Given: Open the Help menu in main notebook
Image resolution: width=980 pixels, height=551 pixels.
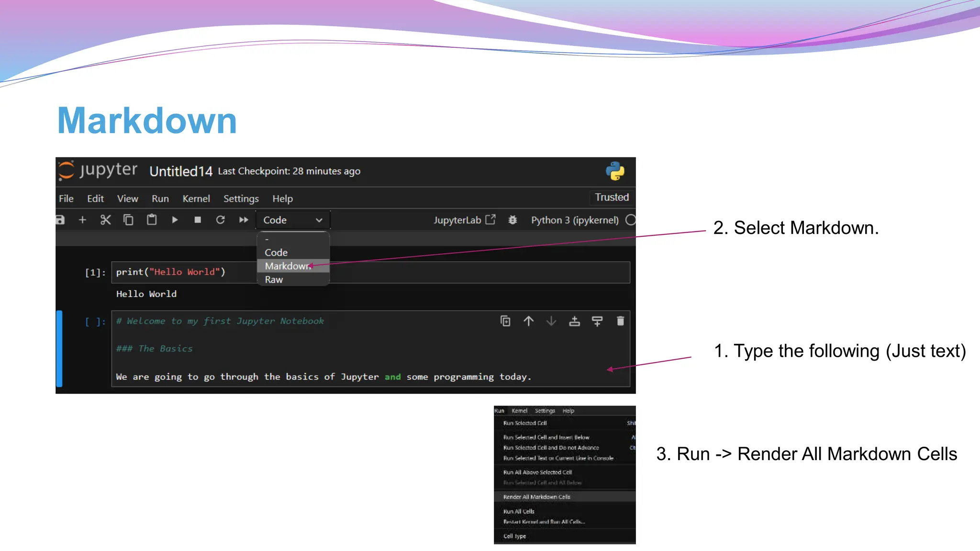Looking at the screenshot, I should coord(283,198).
